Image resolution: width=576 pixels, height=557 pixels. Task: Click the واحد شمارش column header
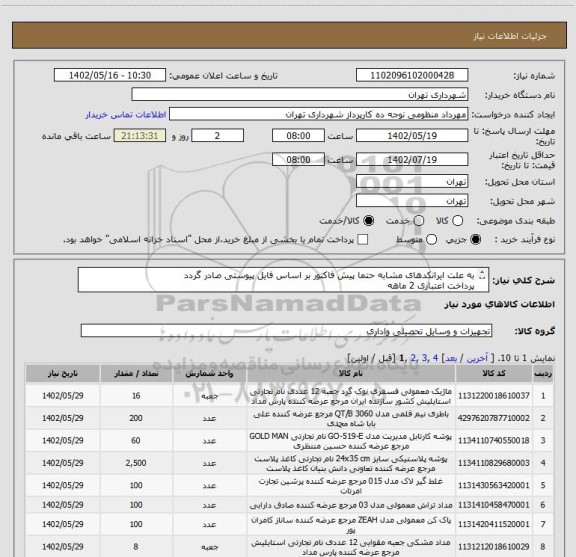[x=209, y=373]
